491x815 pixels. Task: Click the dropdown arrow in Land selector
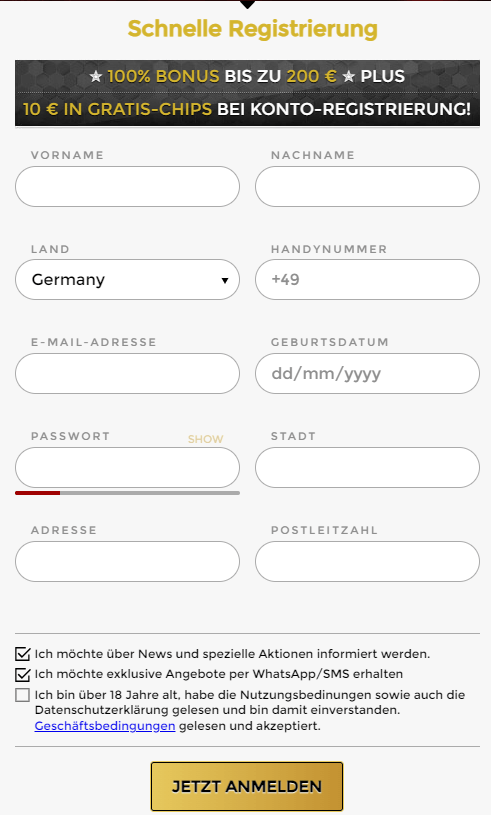coord(225,281)
